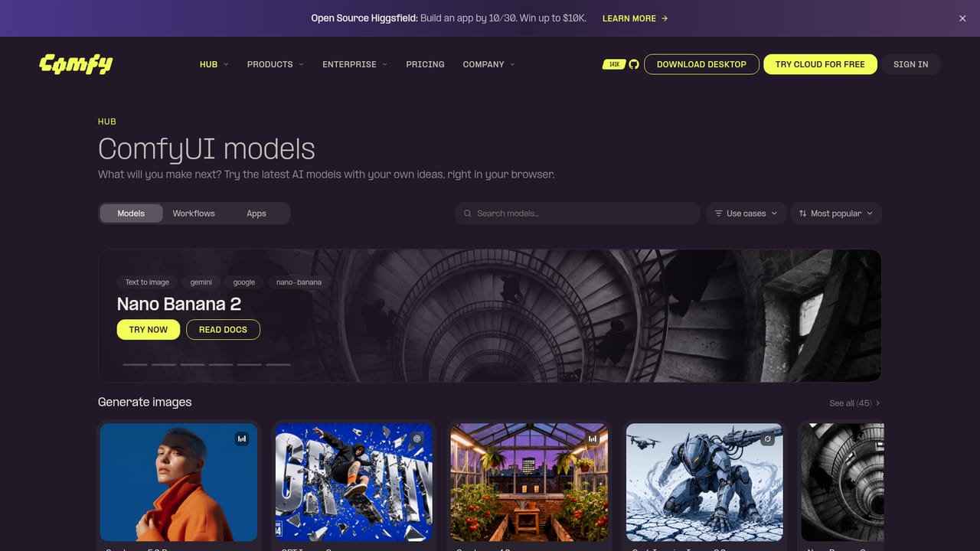Open READ DOCS for Nano Banana 2

(223, 330)
